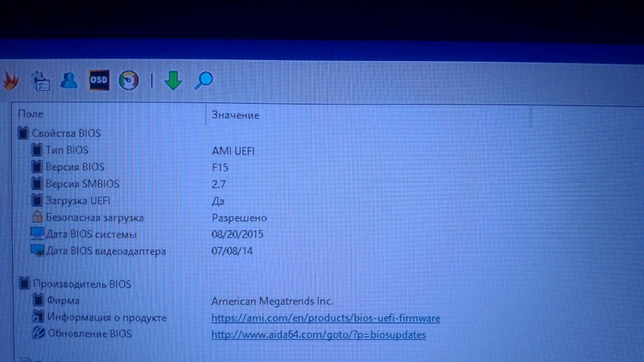Open the aida64.com biosupdates link

coord(319,334)
